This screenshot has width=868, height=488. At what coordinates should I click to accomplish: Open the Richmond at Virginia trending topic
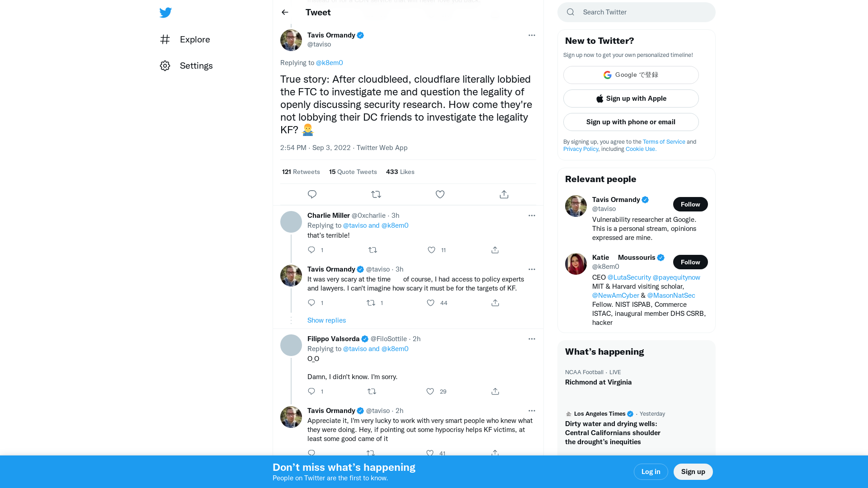598,382
